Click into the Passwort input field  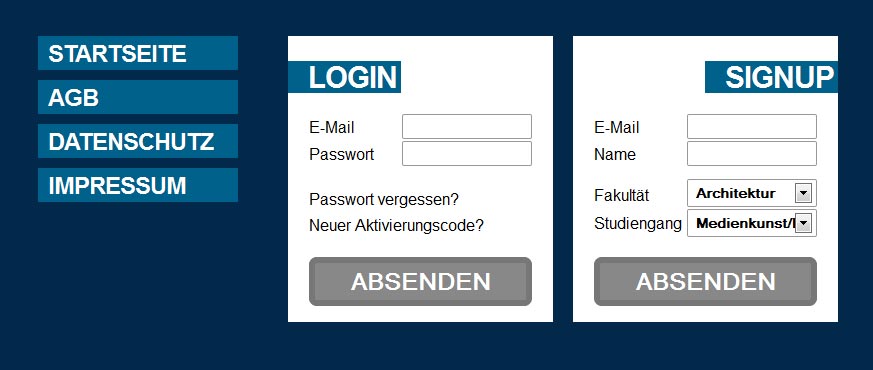467,154
